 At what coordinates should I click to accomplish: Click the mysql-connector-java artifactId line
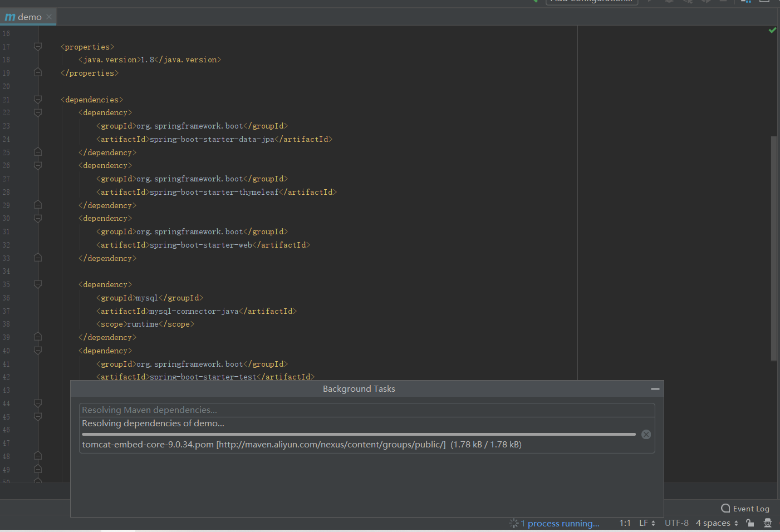(197, 312)
